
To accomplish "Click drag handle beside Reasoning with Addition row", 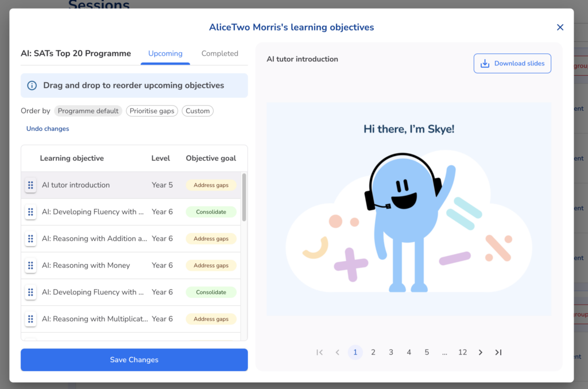I will click(x=30, y=239).
